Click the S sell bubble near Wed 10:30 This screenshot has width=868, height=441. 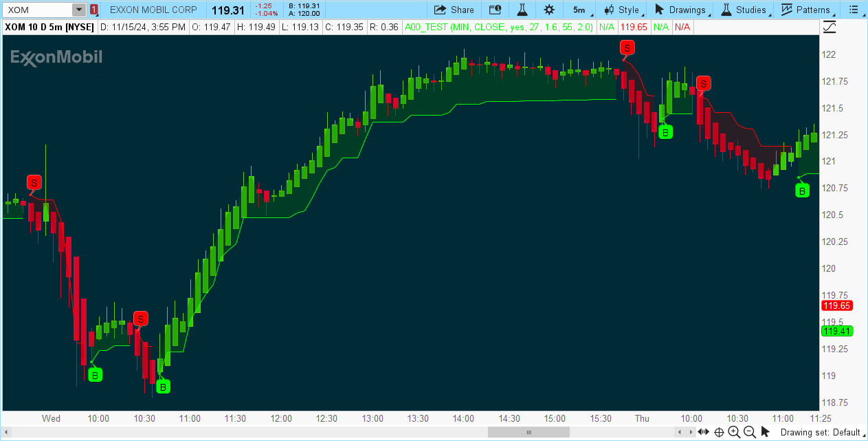[x=141, y=318]
